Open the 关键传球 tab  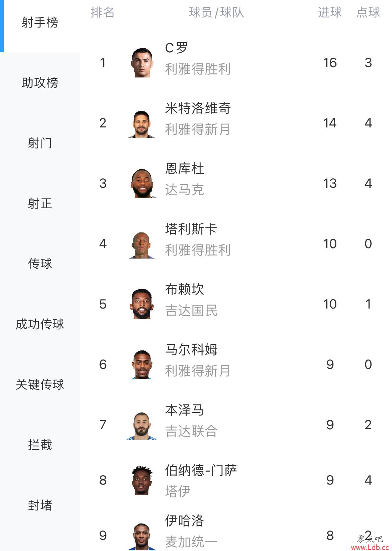click(40, 384)
